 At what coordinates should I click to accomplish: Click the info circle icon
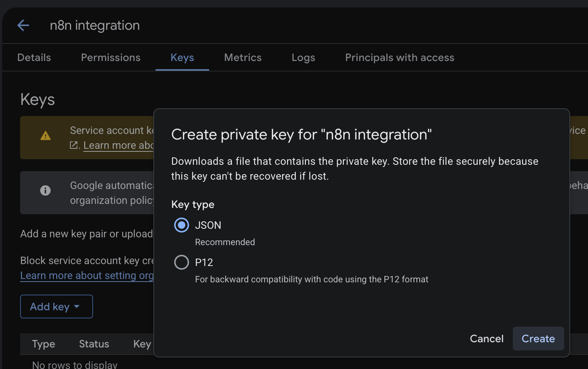coord(45,190)
